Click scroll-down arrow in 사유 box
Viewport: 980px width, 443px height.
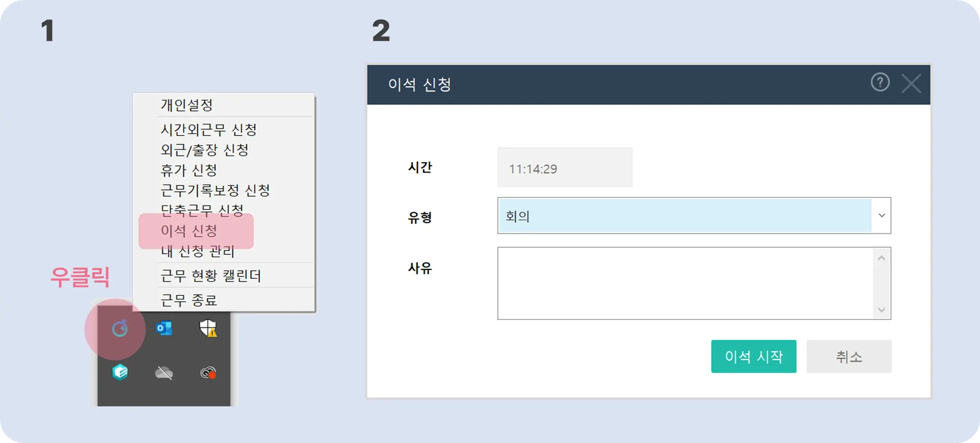(x=881, y=310)
